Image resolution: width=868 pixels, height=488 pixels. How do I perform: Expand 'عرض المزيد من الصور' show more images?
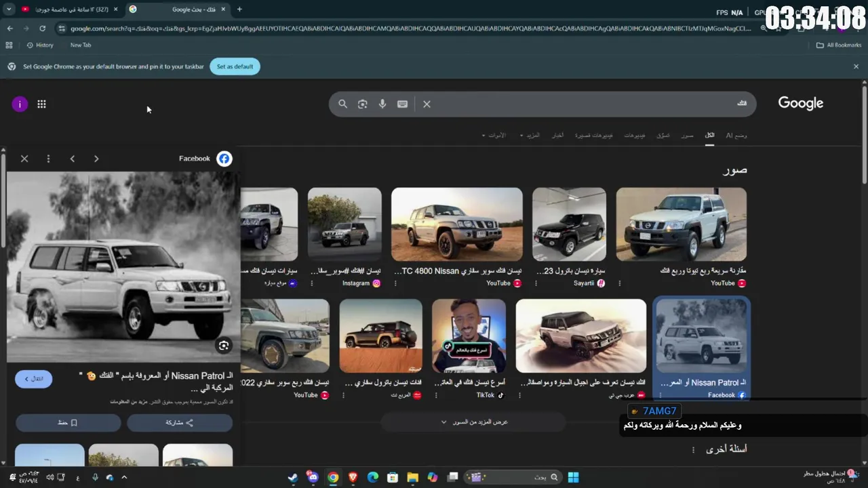point(473,422)
